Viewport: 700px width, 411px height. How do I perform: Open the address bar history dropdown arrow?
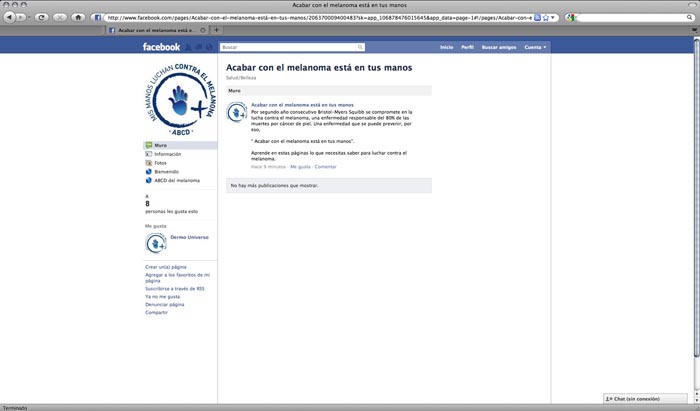point(553,18)
